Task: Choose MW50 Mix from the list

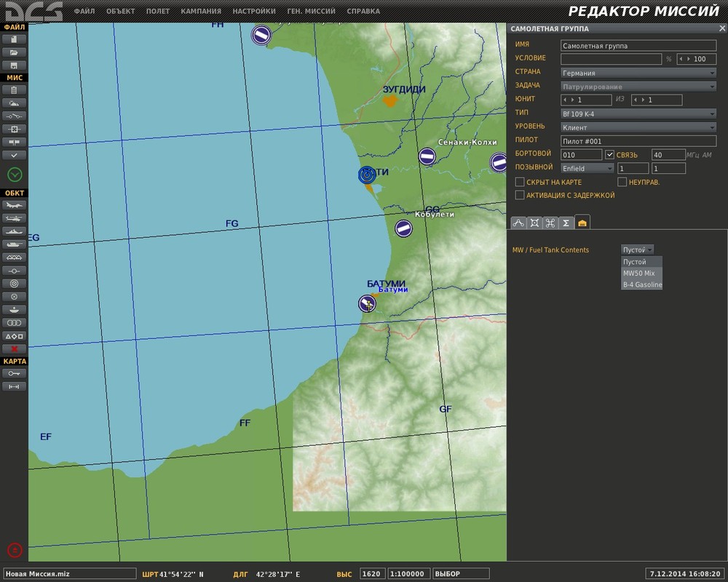Action: [x=639, y=273]
